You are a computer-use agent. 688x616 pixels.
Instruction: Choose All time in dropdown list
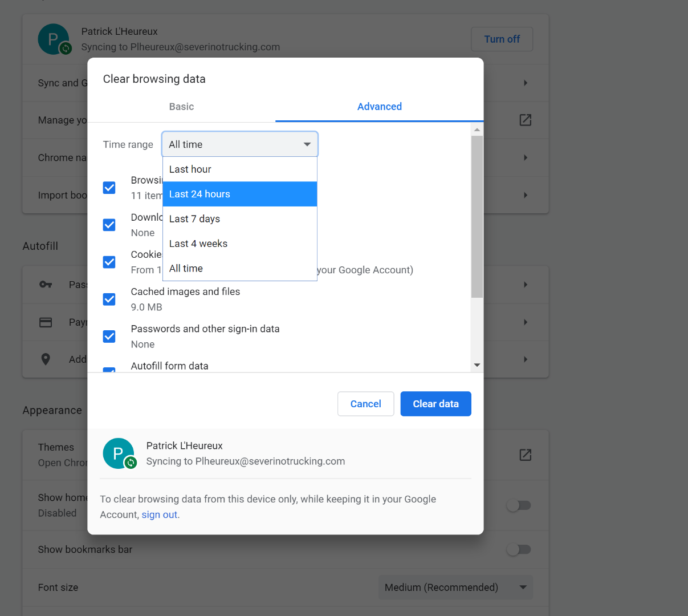(x=239, y=269)
